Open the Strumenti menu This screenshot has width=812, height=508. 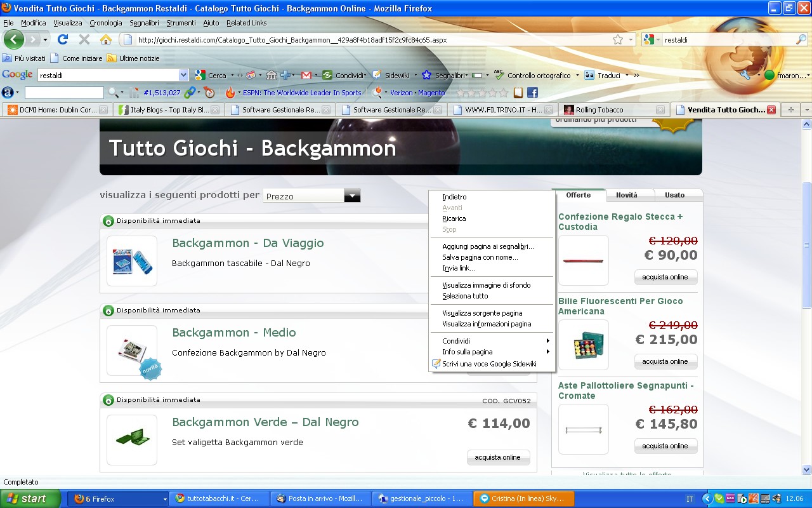[x=181, y=23]
